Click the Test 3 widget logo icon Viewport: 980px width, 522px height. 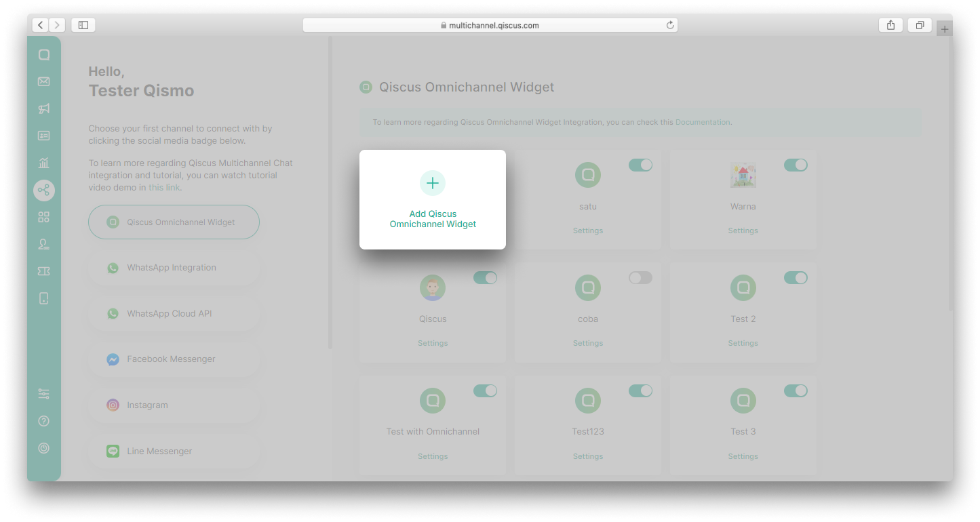[743, 401]
